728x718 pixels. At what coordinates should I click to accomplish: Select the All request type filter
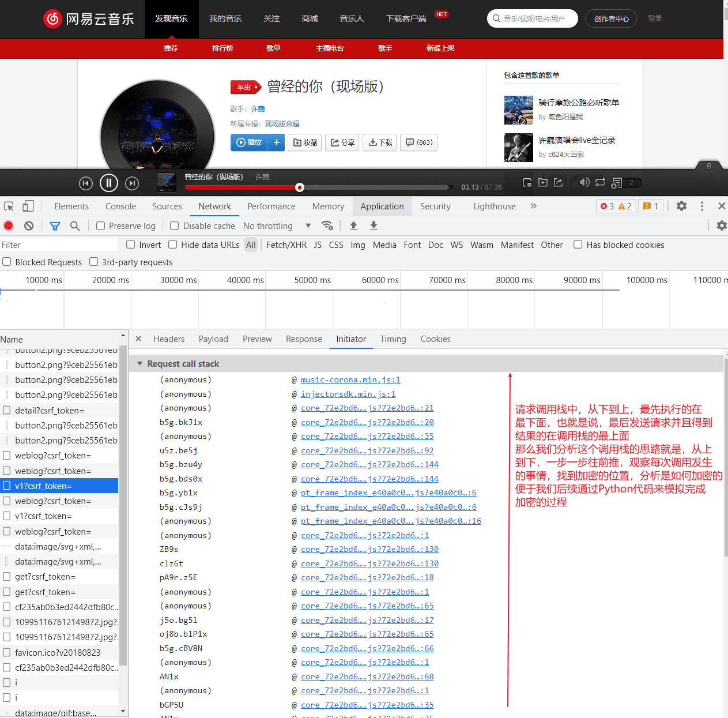click(251, 245)
